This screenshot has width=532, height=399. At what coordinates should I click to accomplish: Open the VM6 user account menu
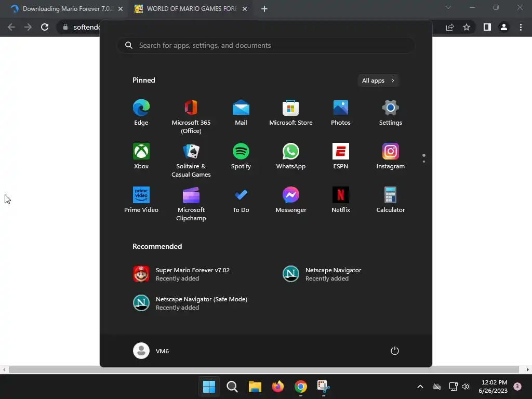151,351
